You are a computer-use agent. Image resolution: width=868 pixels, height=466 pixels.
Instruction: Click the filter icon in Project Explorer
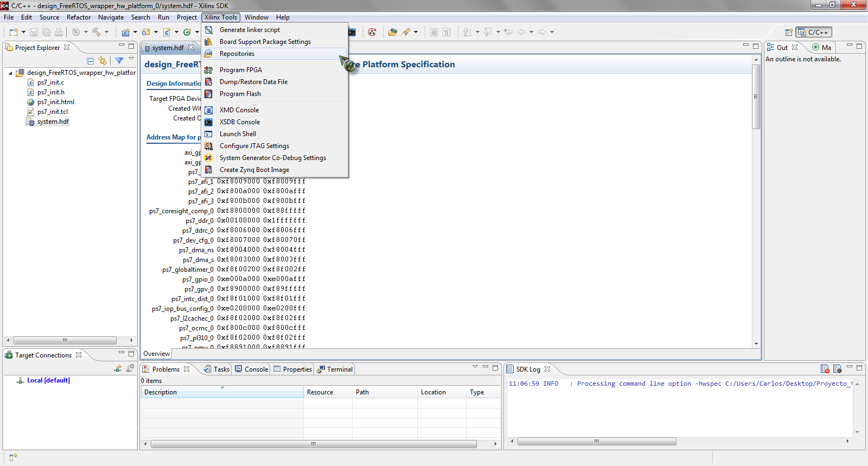[119, 61]
